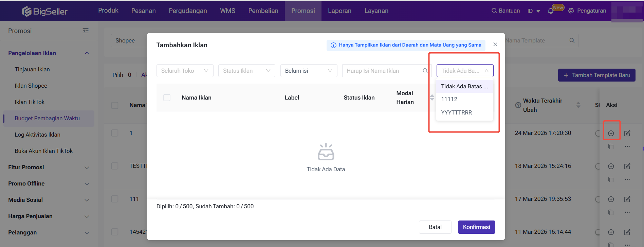Open Log Aktivitas Iklan in sidebar
The width and height of the screenshot is (644, 247).
point(37,135)
